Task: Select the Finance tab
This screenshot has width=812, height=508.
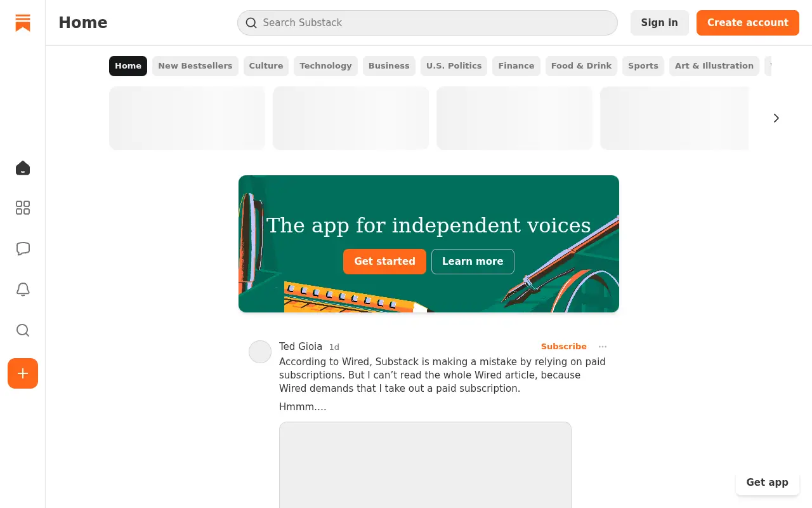Action: click(516, 66)
